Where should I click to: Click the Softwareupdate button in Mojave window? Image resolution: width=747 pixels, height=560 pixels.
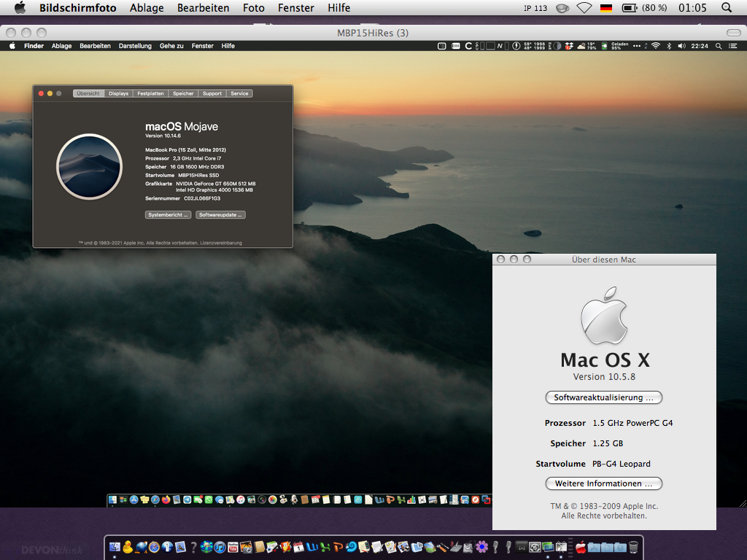tap(220, 215)
